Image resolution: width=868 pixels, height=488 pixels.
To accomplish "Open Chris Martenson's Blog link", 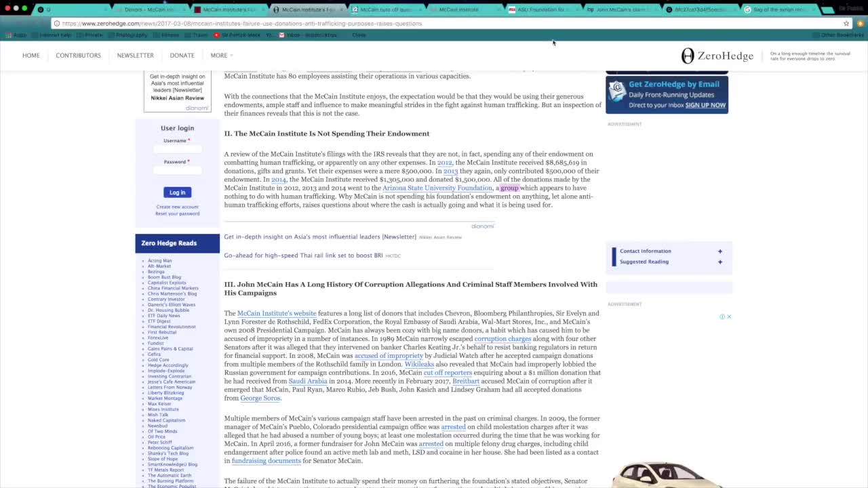I will (172, 293).
